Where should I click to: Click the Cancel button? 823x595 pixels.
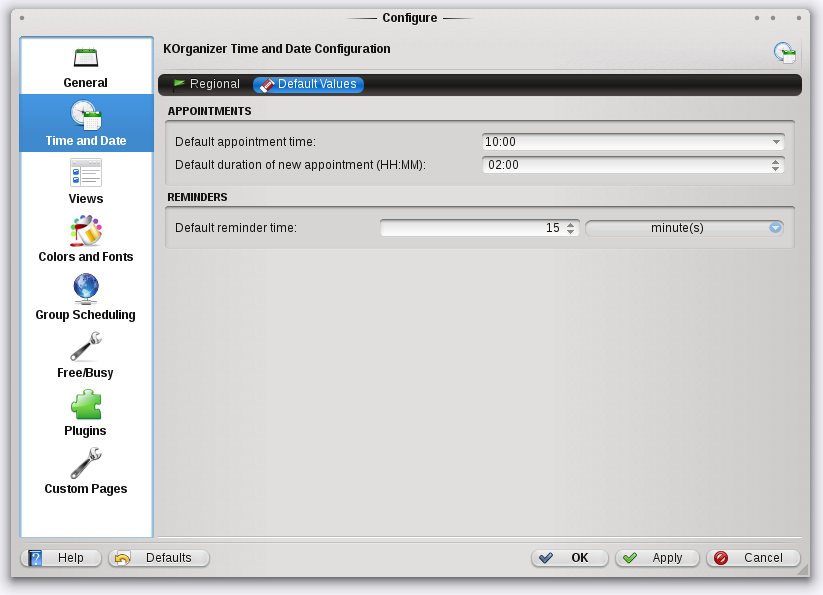pyautogui.click(x=753, y=558)
